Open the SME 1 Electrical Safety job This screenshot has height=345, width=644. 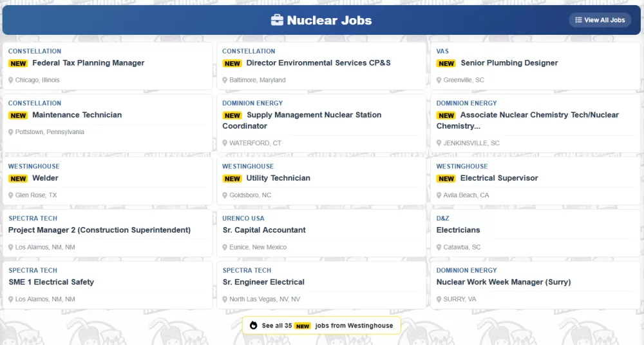point(52,282)
